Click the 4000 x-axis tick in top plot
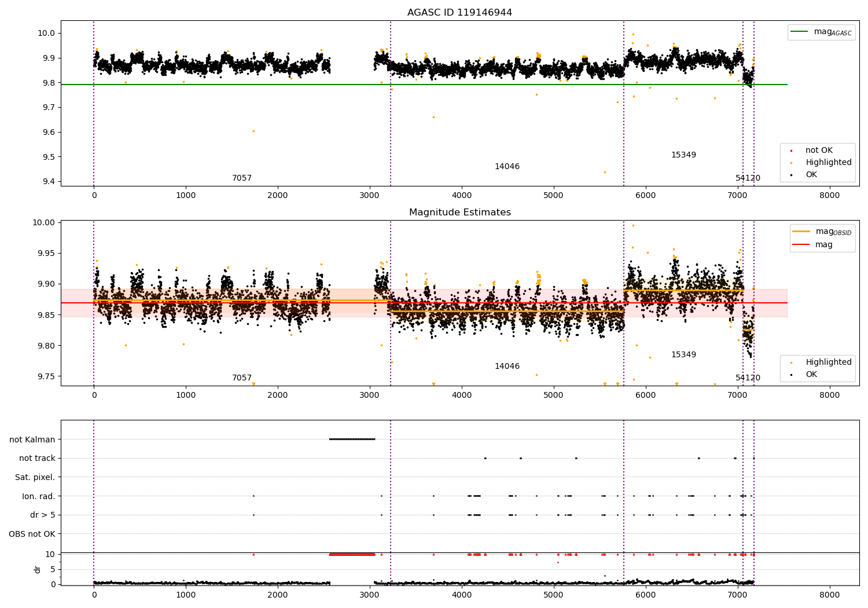 click(462, 196)
